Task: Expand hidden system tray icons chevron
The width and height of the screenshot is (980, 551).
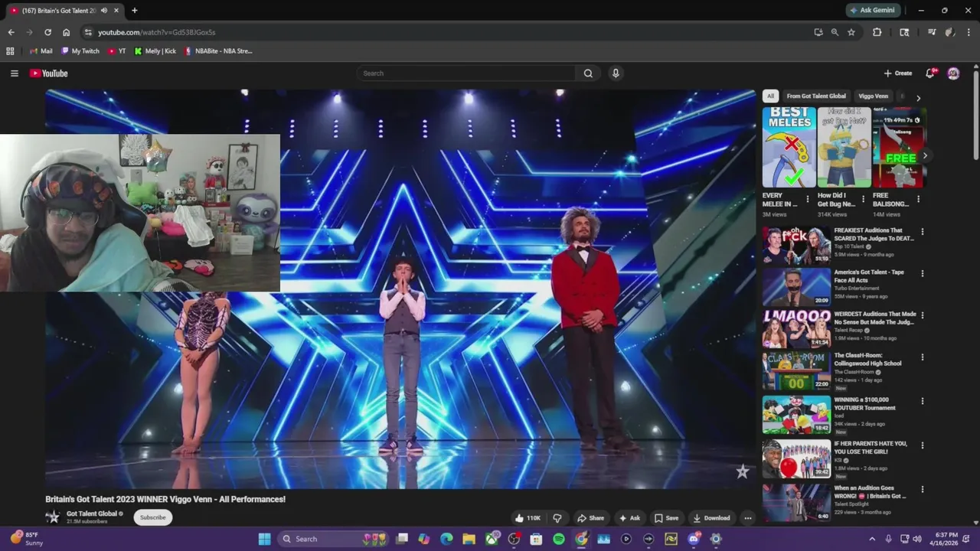Action: click(x=871, y=539)
